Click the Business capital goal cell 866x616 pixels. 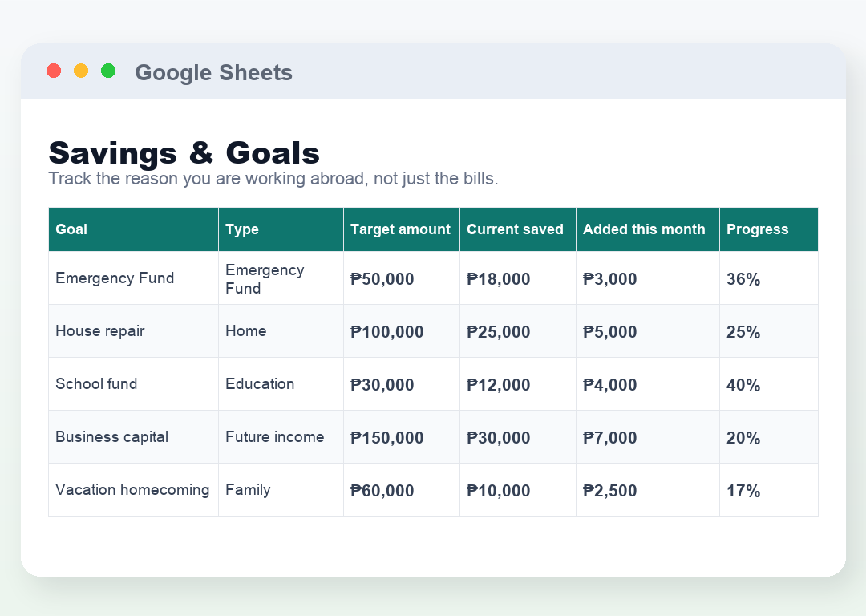pyautogui.click(x=134, y=437)
